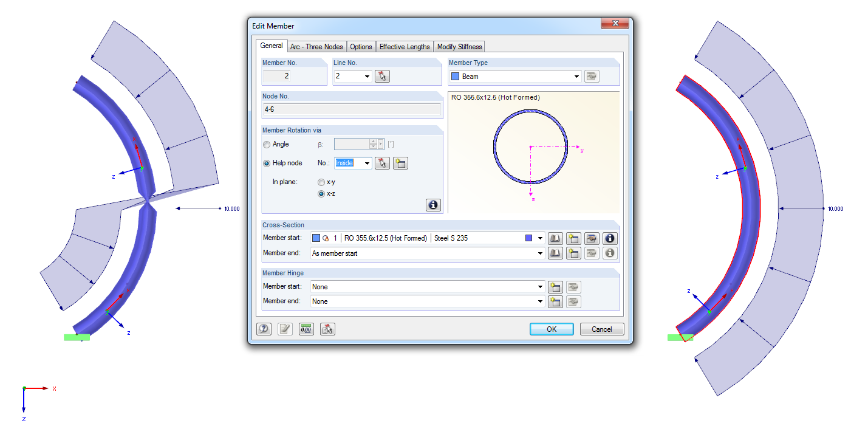The height and width of the screenshot is (440, 868).
Task: Open cross-section library for Member end
Action: point(555,253)
